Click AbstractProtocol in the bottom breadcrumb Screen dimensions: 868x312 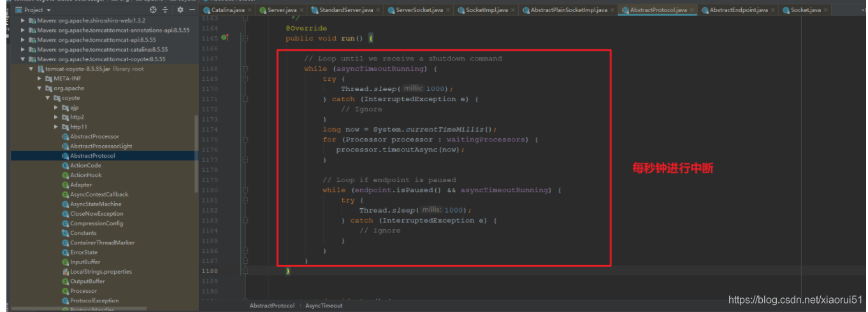pos(272,306)
